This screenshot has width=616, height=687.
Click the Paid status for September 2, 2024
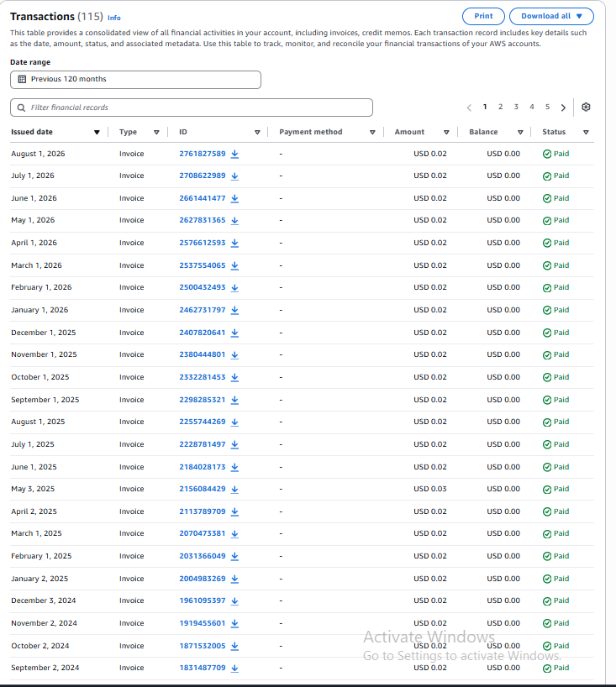pos(556,668)
